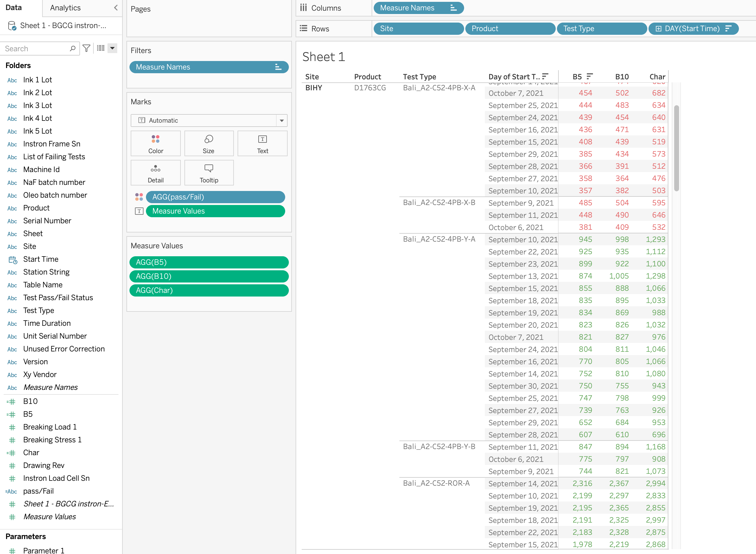Click the sort icon on Day of Start Time header

545,77
